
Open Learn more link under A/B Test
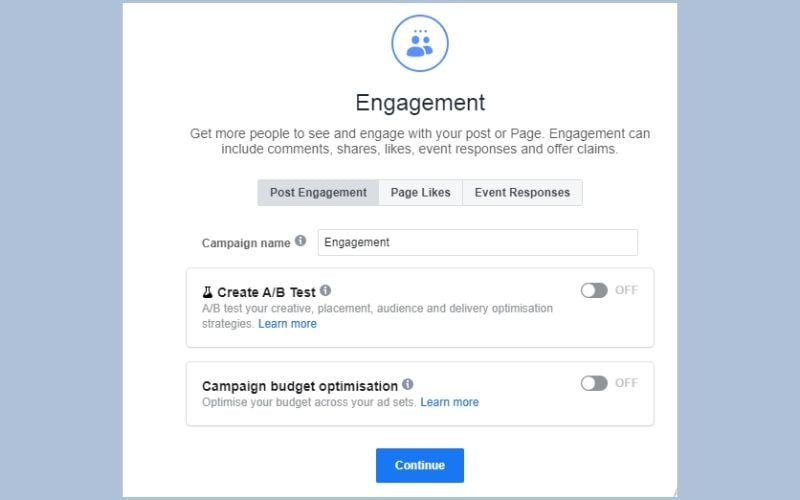287,324
